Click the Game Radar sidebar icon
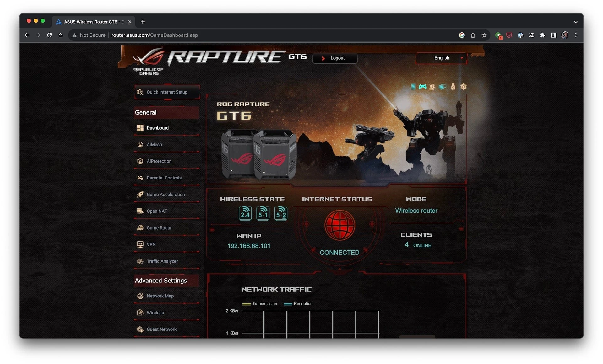The height and width of the screenshot is (364, 603). tap(140, 228)
